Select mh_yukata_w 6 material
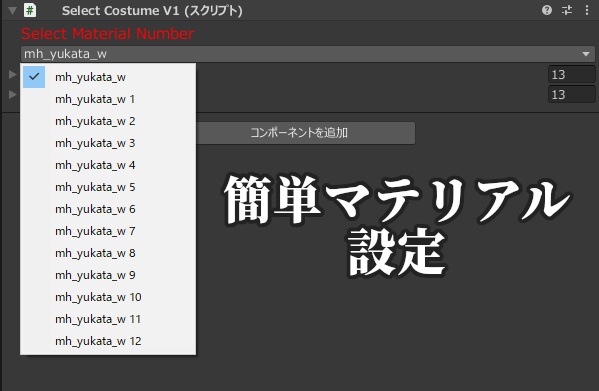Image resolution: width=599 pixels, height=391 pixels. tap(108, 209)
